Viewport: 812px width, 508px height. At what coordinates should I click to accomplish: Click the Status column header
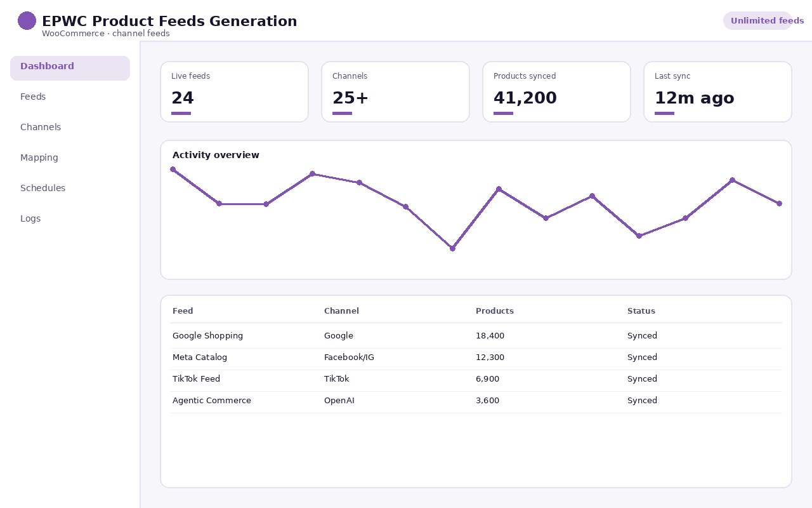pyautogui.click(x=641, y=311)
